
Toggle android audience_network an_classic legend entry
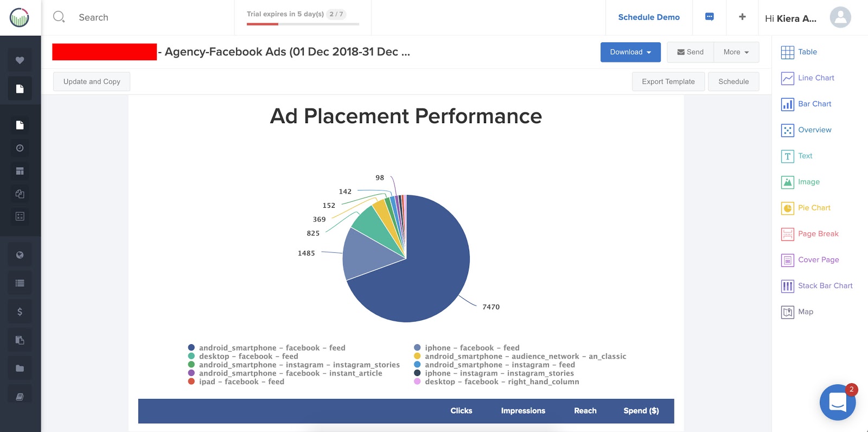pos(520,357)
